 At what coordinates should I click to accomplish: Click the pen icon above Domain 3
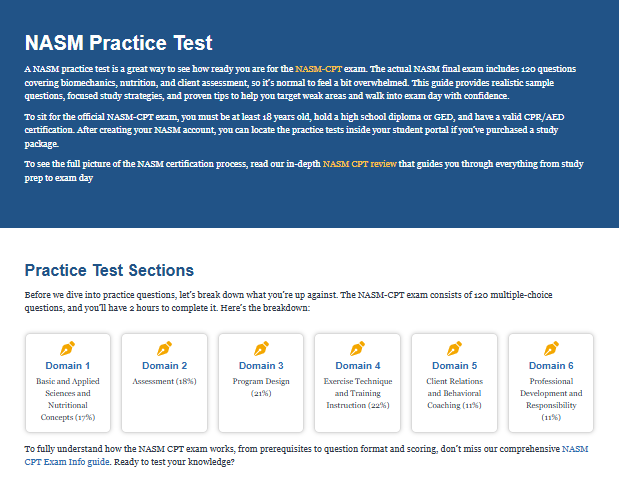(x=261, y=348)
